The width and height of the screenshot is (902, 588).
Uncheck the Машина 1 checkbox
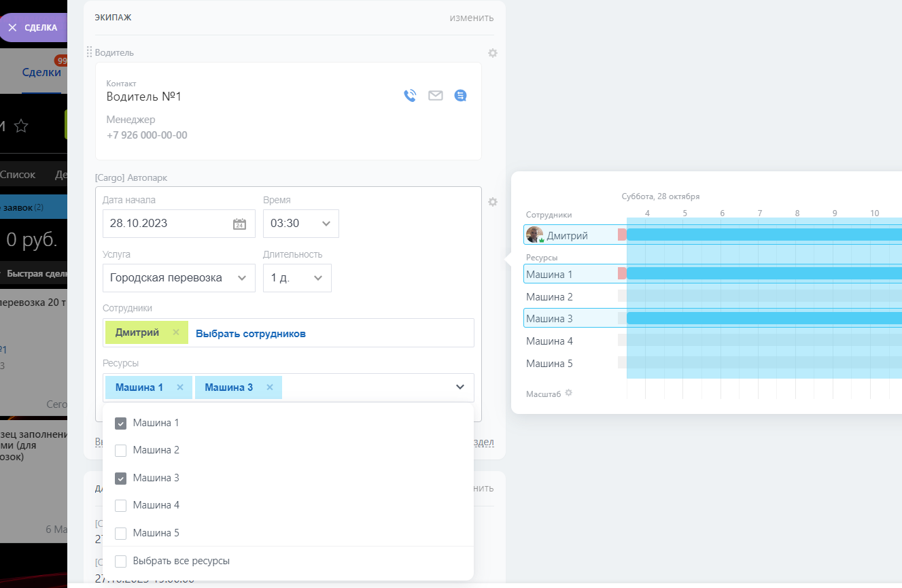pyautogui.click(x=121, y=423)
